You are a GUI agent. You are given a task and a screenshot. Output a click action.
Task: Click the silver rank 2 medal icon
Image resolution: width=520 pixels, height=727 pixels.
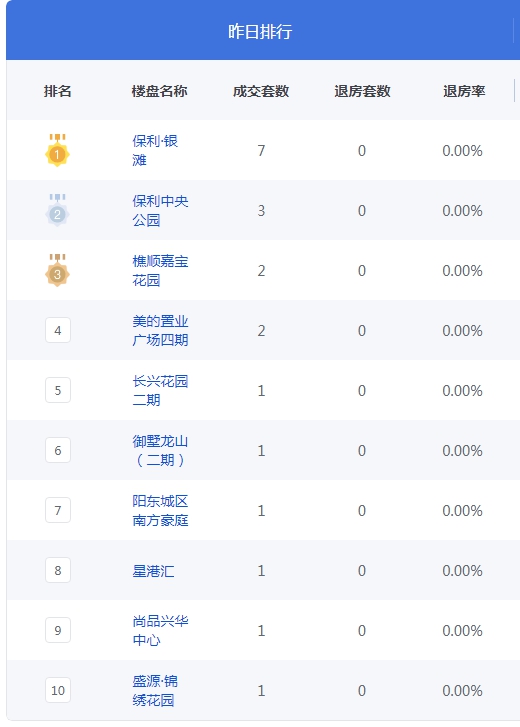(x=57, y=210)
